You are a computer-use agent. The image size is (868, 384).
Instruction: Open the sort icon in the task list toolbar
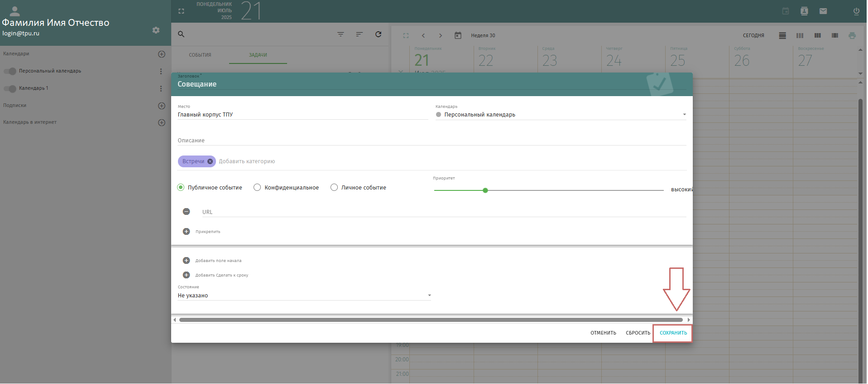point(360,34)
